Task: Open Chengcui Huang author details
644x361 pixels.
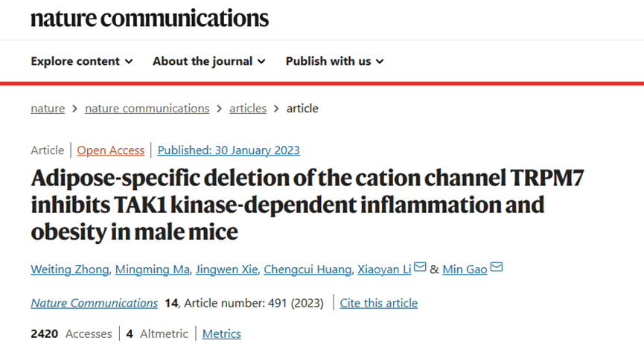Action: click(307, 269)
